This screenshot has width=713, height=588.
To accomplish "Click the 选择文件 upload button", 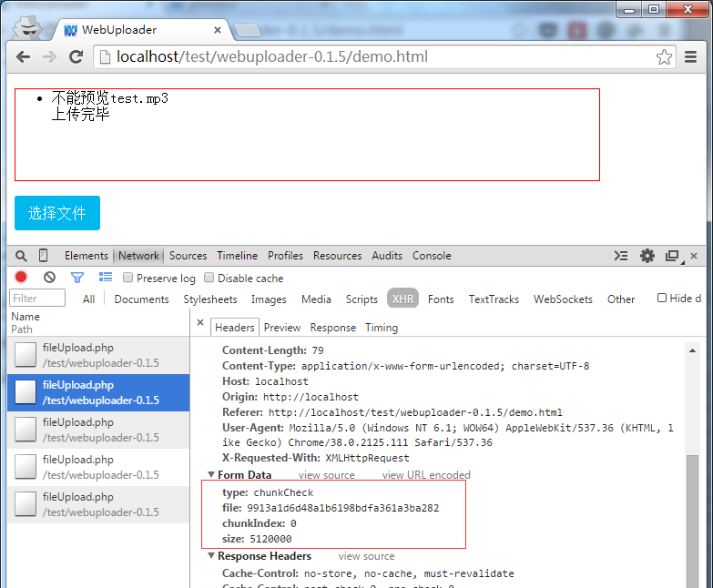I will point(57,213).
